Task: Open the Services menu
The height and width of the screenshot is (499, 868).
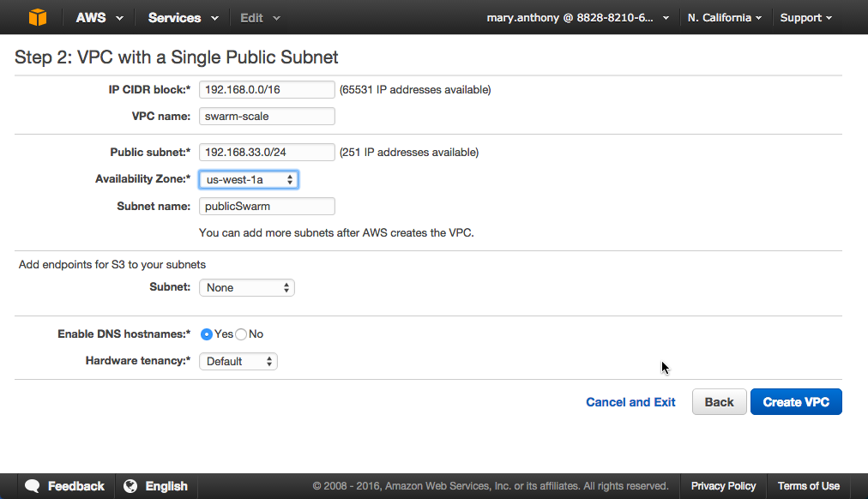Action: pos(183,18)
